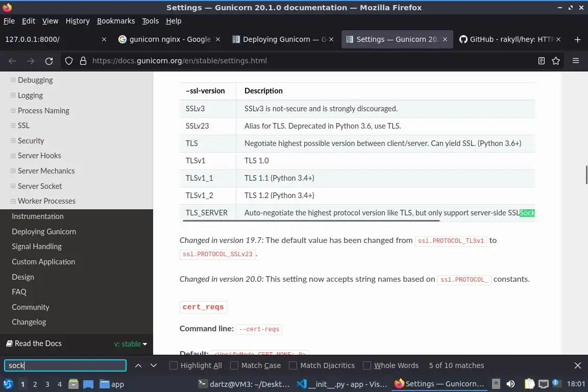Close the GitHub rakyll/hey tab
This screenshot has height=392, width=588.
(x=558, y=39)
